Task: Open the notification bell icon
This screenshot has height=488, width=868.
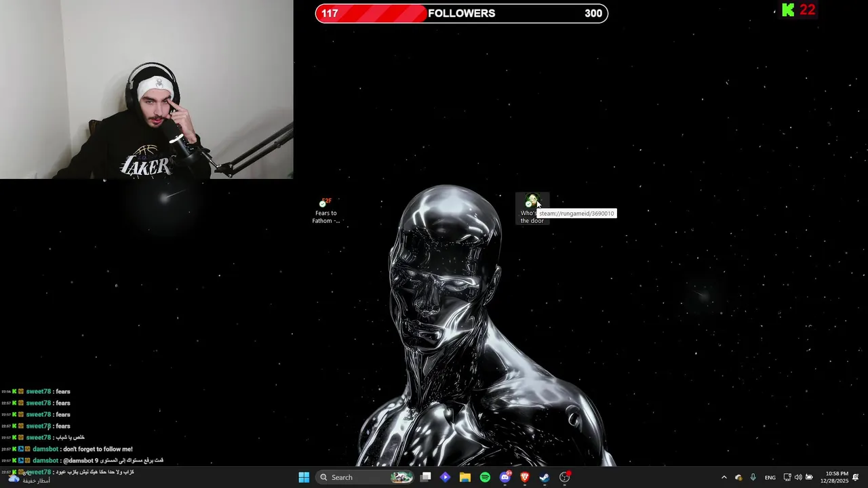Action: (856, 477)
